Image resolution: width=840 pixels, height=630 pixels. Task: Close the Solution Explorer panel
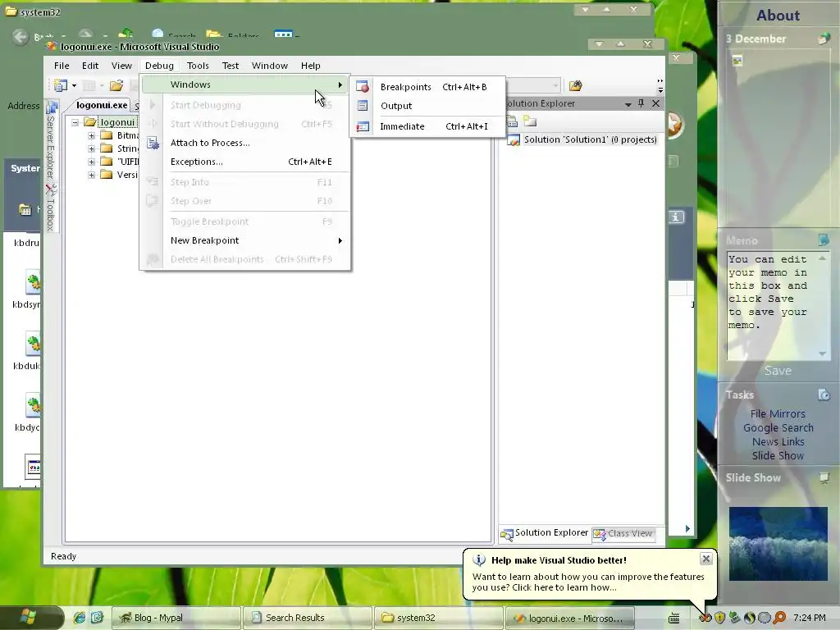point(655,103)
